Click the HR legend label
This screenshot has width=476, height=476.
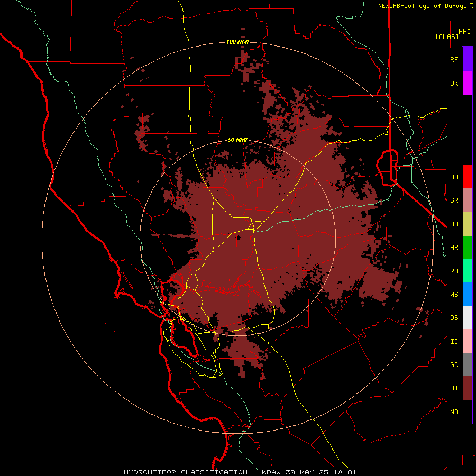454,248
